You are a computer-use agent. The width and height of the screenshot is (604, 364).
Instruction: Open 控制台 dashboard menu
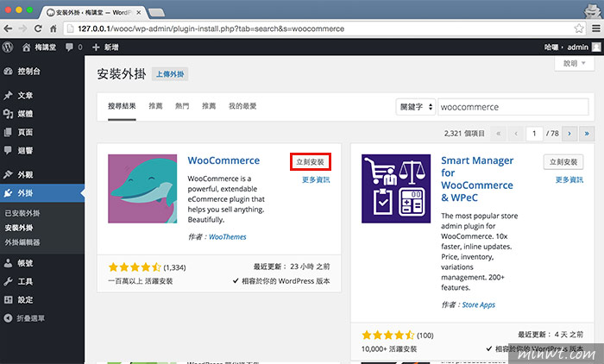click(x=42, y=72)
